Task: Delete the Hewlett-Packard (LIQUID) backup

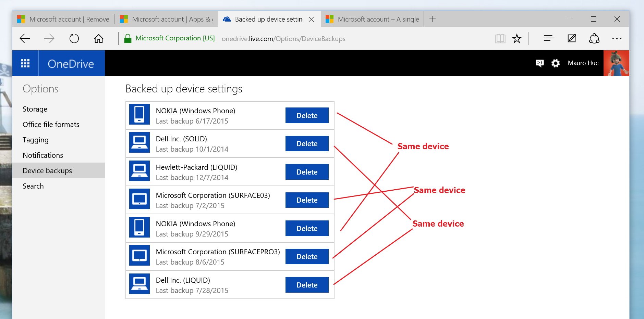Action: point(307,172)
